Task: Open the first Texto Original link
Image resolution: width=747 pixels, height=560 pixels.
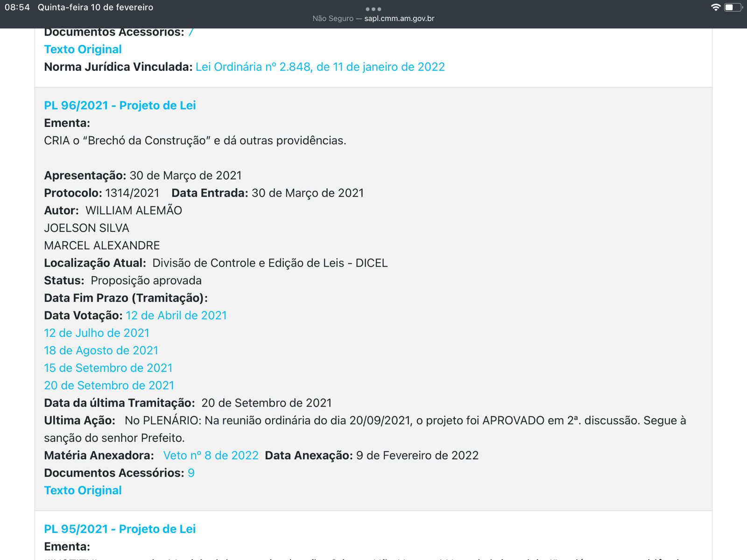Action: pyautogui.click(x=83, y=49)
